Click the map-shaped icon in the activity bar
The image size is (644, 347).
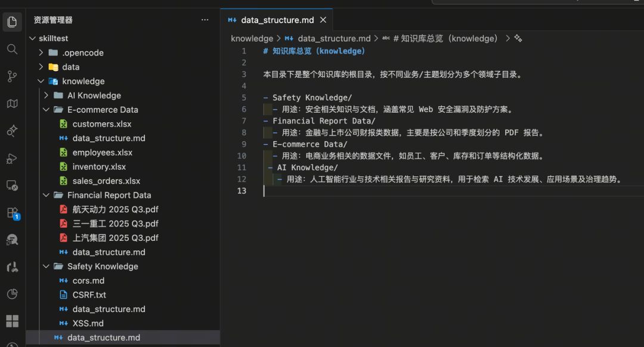(x=13, y=104)
